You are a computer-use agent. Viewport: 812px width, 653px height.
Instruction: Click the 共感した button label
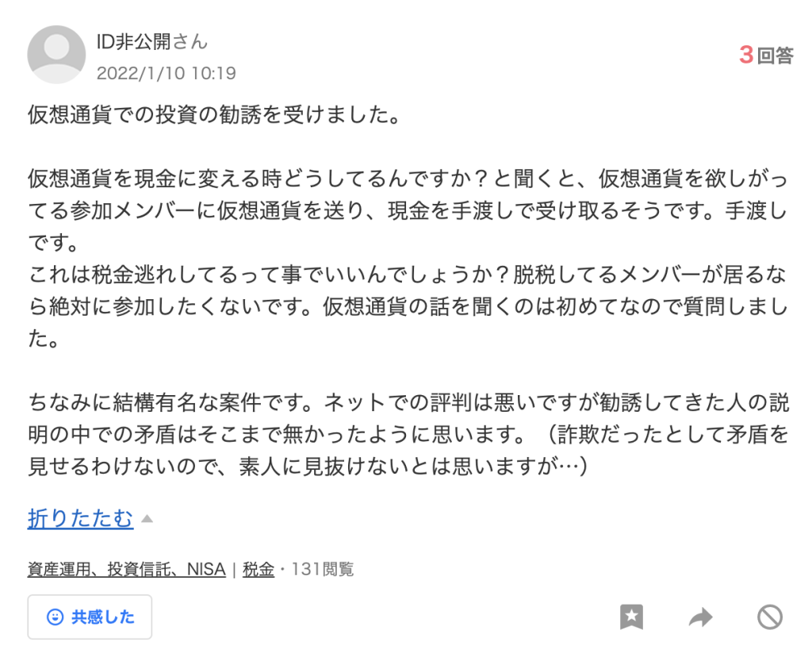(x=103, y=617)
